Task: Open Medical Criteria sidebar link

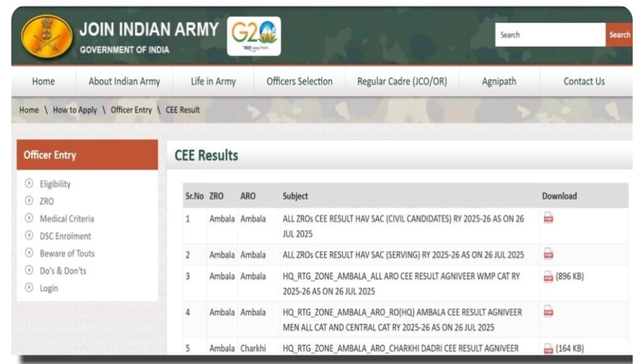Action: 67,219
